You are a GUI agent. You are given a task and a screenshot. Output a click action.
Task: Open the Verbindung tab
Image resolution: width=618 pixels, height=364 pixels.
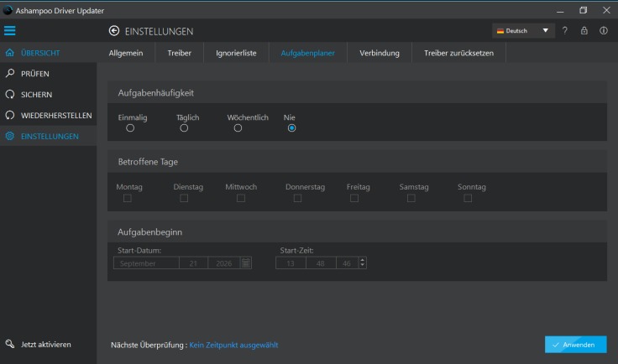click(x=380, y=53)
